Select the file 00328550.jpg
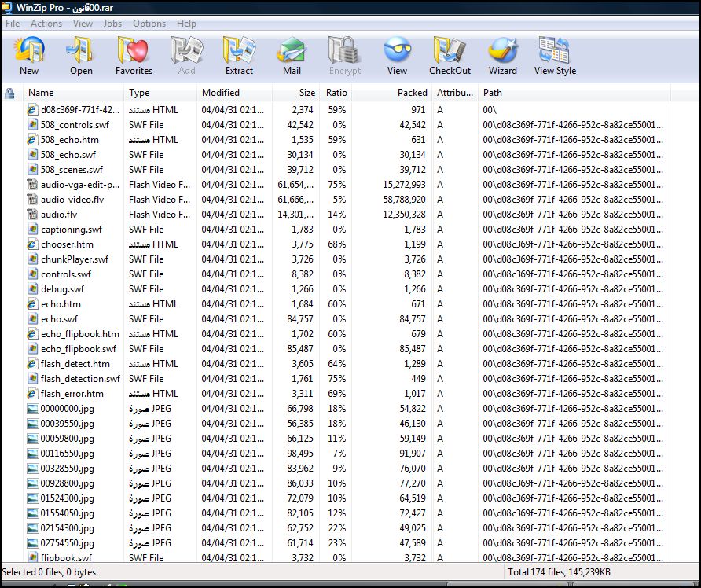This screenshot has height=588, width=701. tap(67, 469)
